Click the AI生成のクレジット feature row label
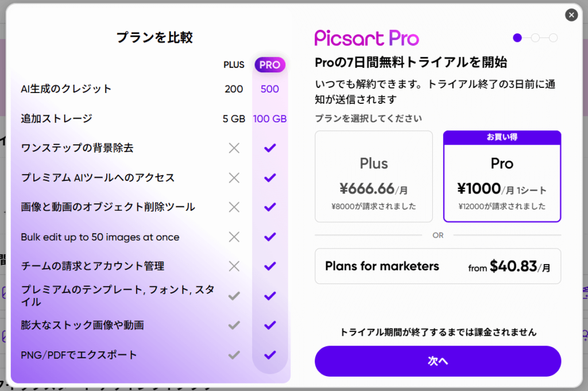The width and height of the screenshot is (588, 391). pos(66,89)
